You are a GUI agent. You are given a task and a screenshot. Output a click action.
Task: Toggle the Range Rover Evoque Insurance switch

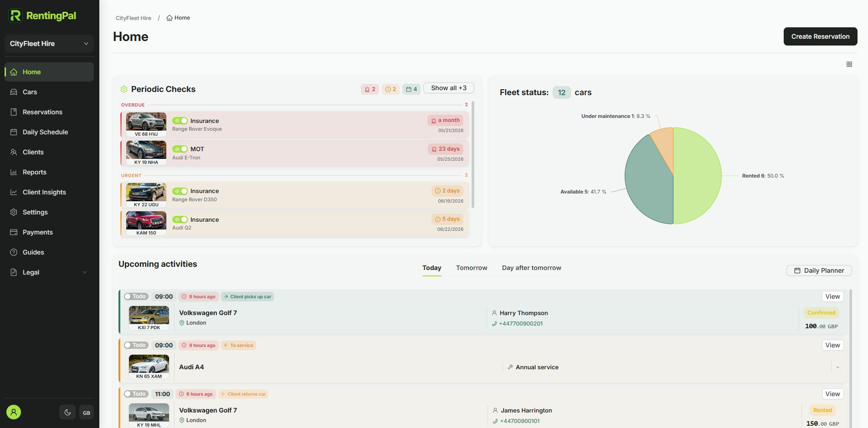(180, 121)
